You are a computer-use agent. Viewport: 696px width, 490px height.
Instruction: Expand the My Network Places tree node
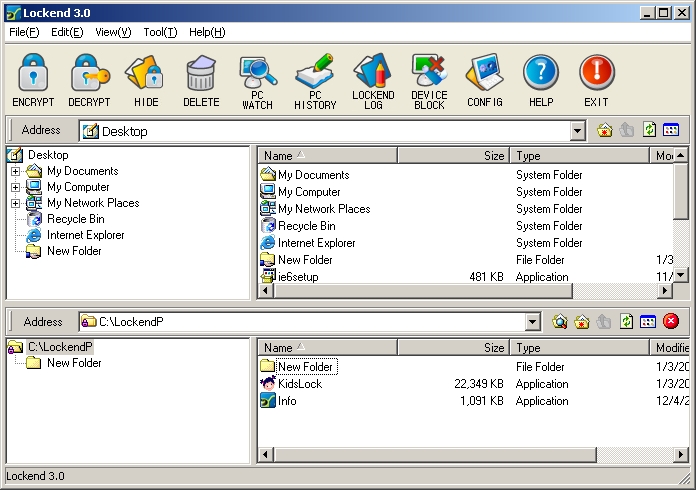pyautogui.click(x=15, y=203)
